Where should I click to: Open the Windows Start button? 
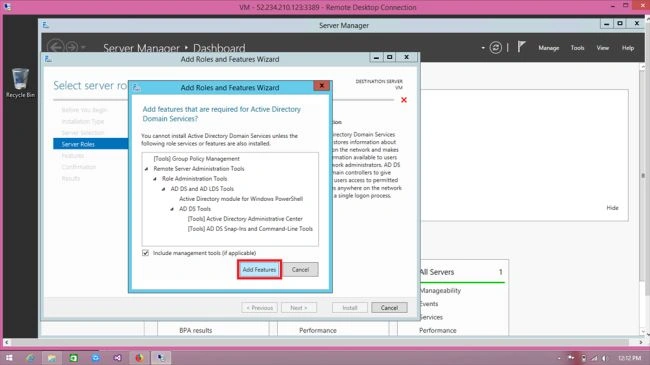tap(9, 358)
